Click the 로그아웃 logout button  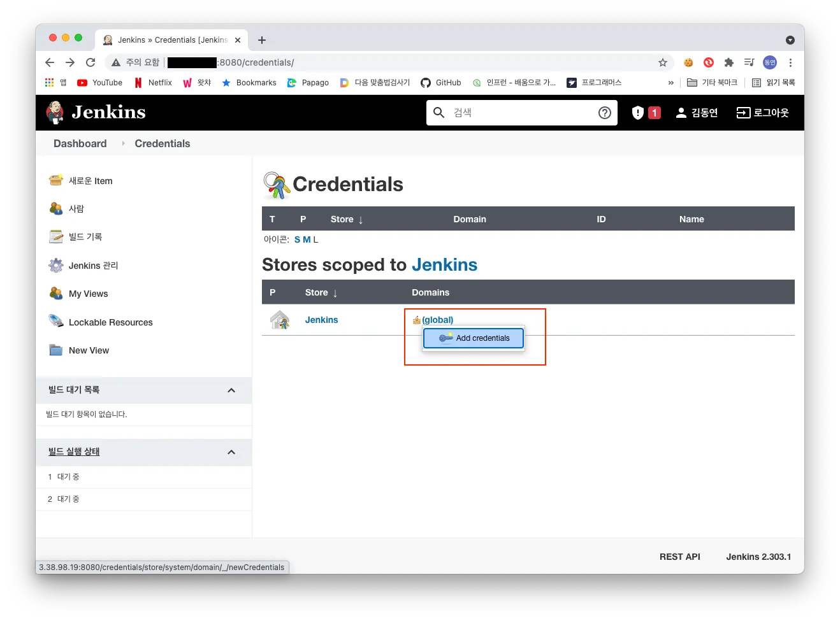tap(762, 113)
